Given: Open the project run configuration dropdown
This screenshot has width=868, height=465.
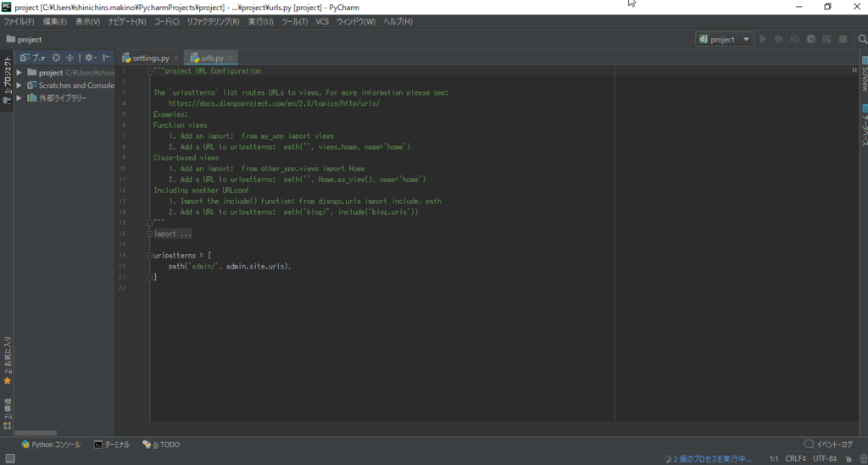Looking at the screenshot, I should [724, 39].
